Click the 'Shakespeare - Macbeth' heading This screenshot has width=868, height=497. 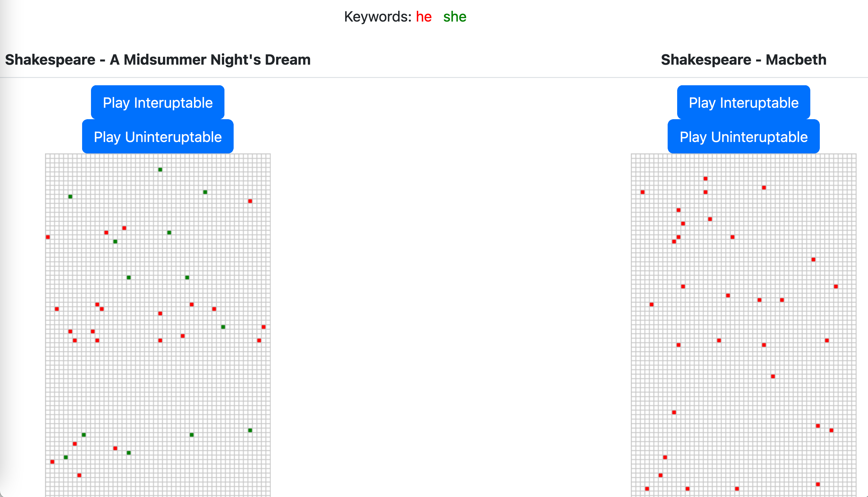pos(744,60)
